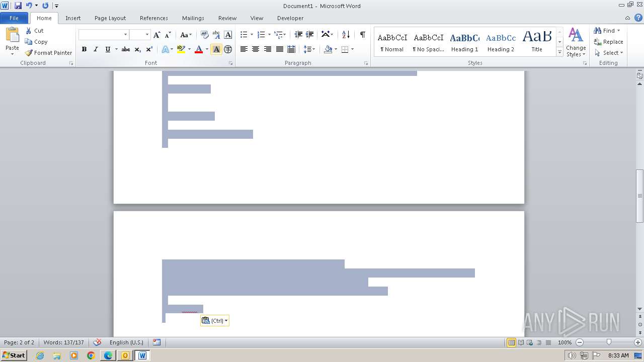644x362 pixels.
Task: Activate the Format Painter
Action: (x=48, y=53)
